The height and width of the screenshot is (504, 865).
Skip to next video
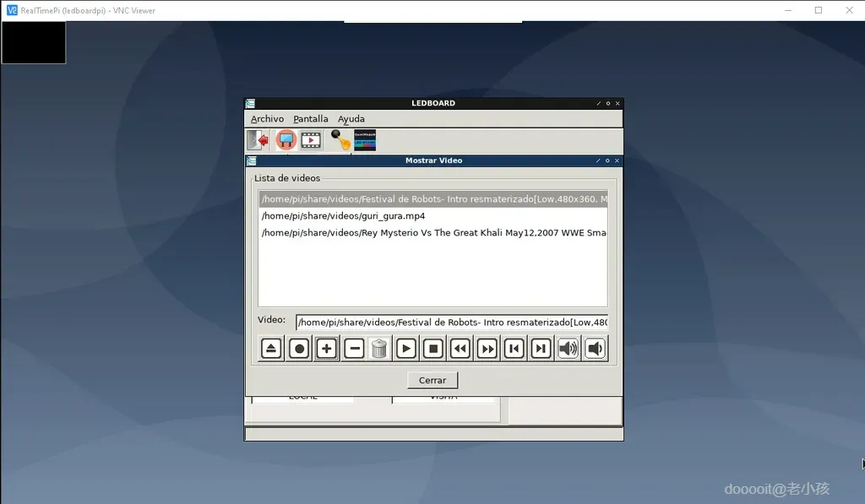541,349
